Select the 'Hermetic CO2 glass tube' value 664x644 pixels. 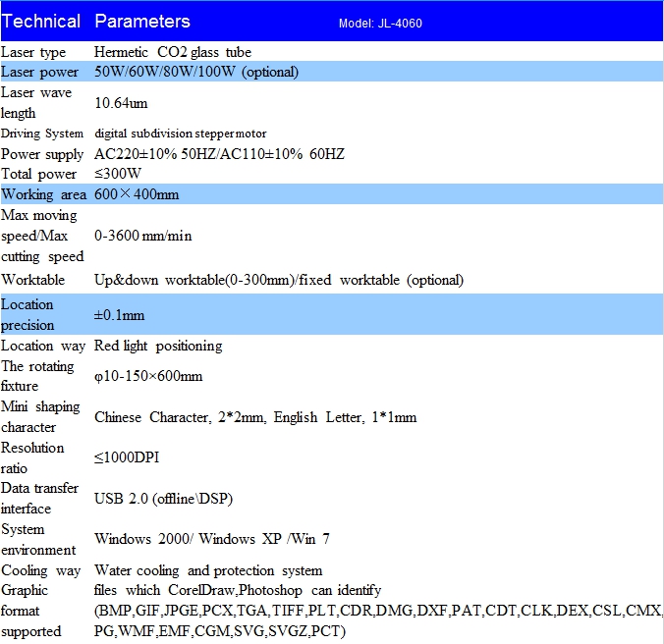pyautogui.click(x=173, y=52)
